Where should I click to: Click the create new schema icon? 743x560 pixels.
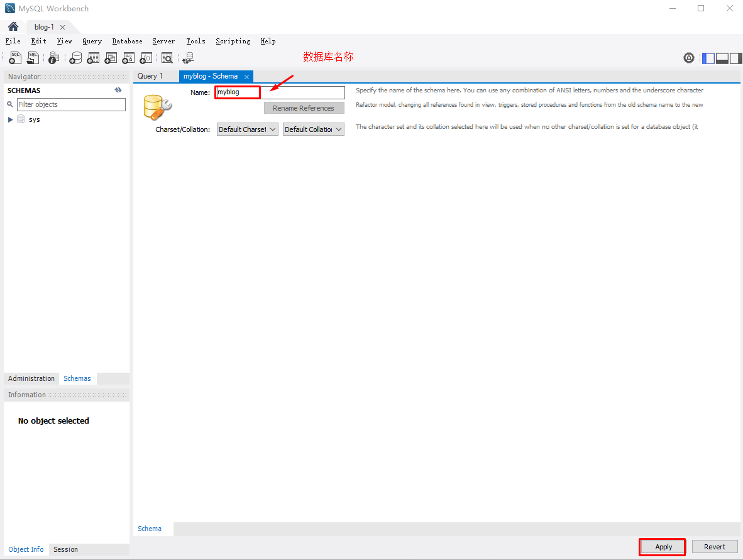[75, 58]
